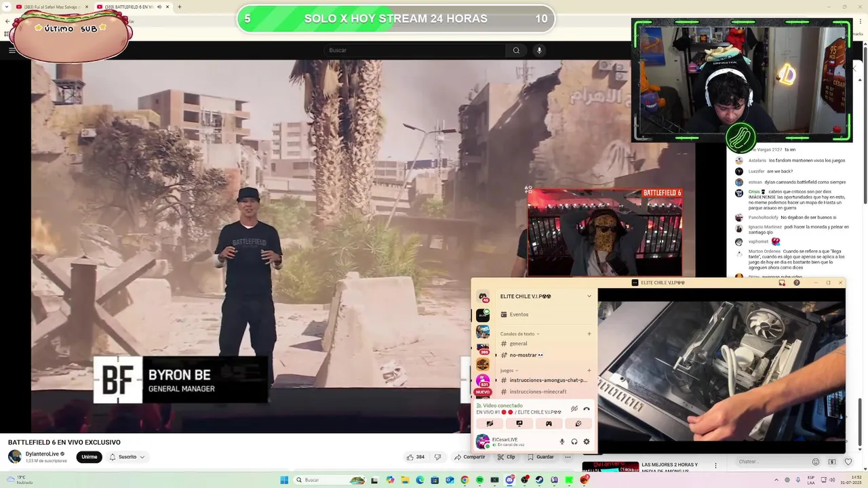
Task: Click the Guardar save button
Action: pos(540,457)
